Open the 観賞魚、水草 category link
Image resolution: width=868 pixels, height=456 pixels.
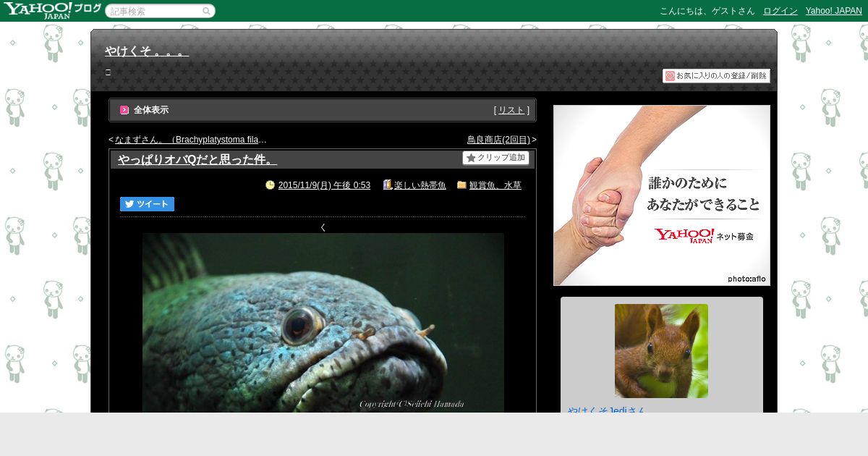pyautogui.click(x=495, y=185)
